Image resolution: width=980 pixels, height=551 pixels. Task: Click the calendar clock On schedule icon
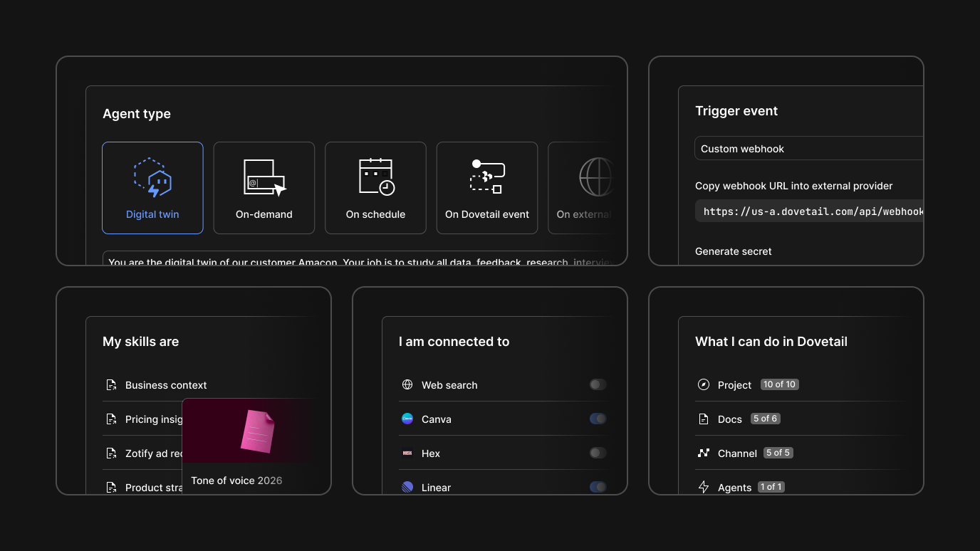(x=376, y=177)
